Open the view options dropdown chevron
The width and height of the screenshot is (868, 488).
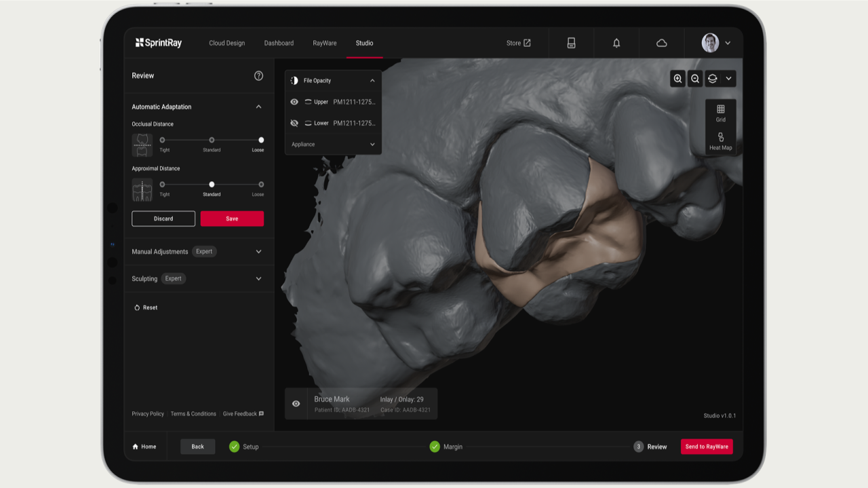pyautogui.click(x=729, y=79)
